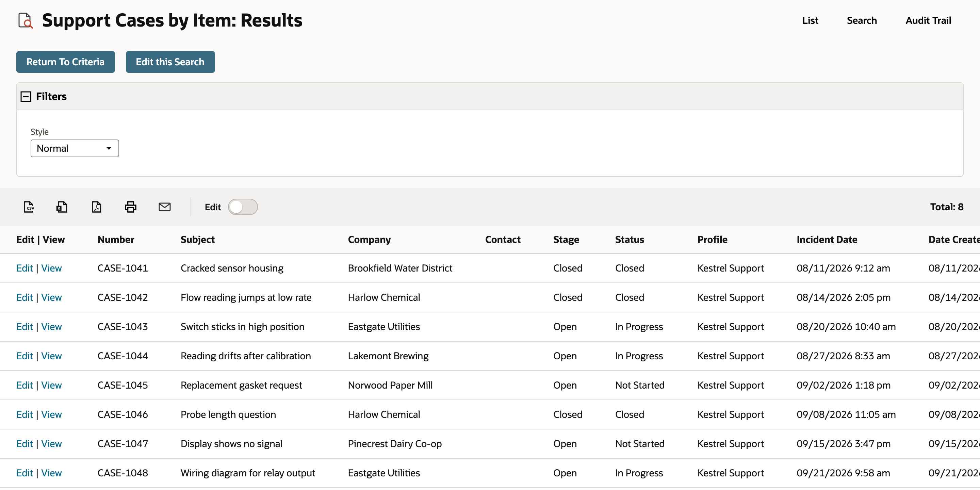Export results as PDF document

(x=97, y=207)
